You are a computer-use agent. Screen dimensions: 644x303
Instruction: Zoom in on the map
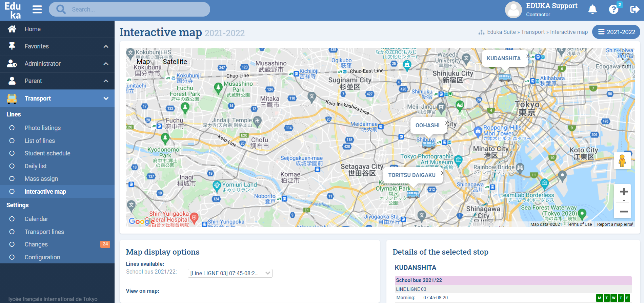click(x=624, y=192)
